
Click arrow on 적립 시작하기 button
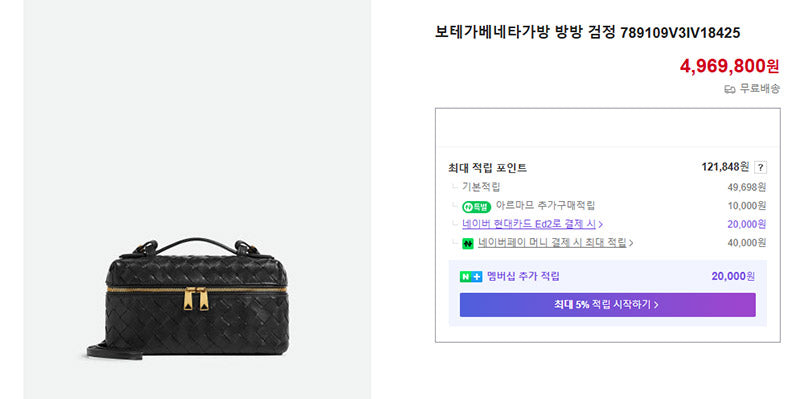click(x=656, y=305)
